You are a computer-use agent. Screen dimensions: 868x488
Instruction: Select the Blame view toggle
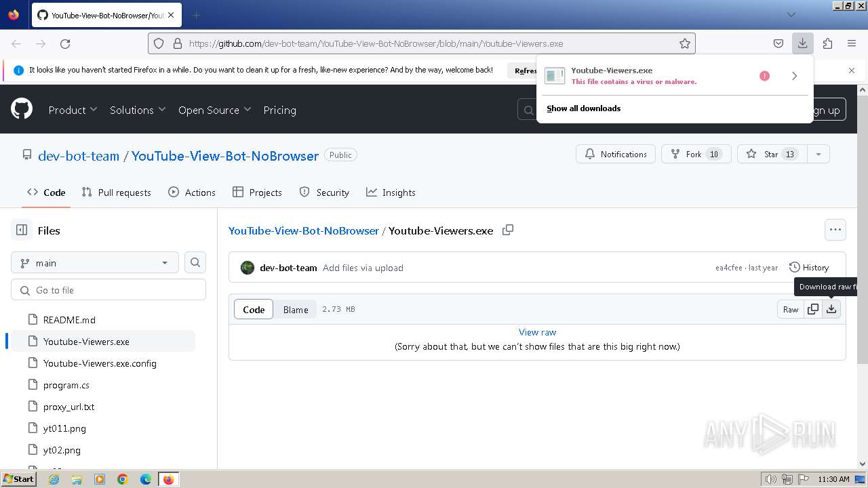(x=296, y=309)
